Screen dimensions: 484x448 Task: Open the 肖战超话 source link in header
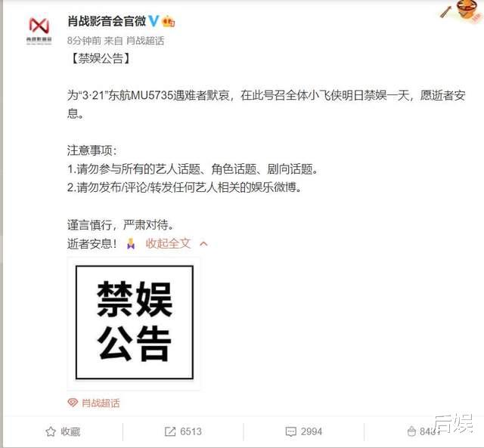click(145, 40)
